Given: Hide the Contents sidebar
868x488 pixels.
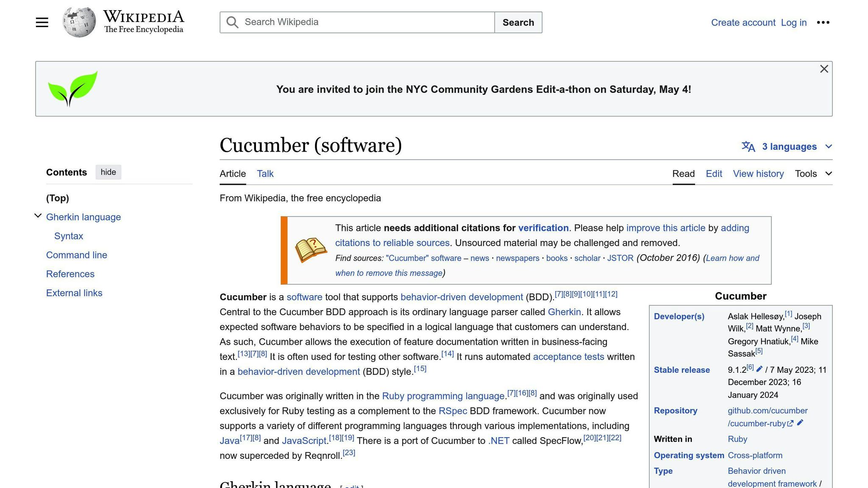Looking at the screenshot, I should pyautogui.click(x=108, y=172).
